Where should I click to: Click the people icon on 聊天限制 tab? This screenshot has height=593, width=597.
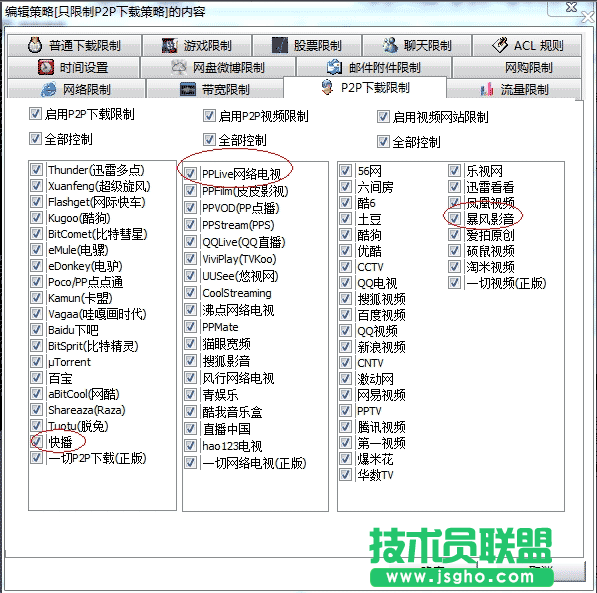[390, 45]
